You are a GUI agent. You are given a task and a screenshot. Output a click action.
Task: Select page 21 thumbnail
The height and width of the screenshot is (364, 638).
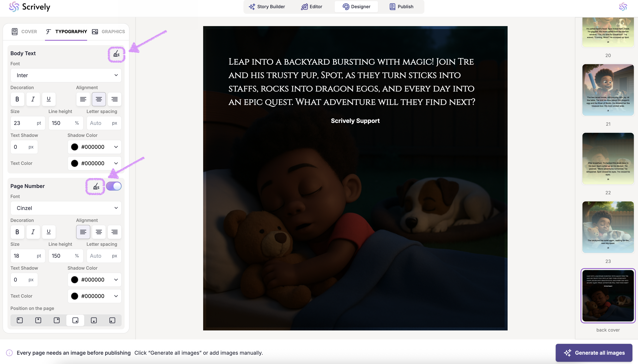pos(608,90)
